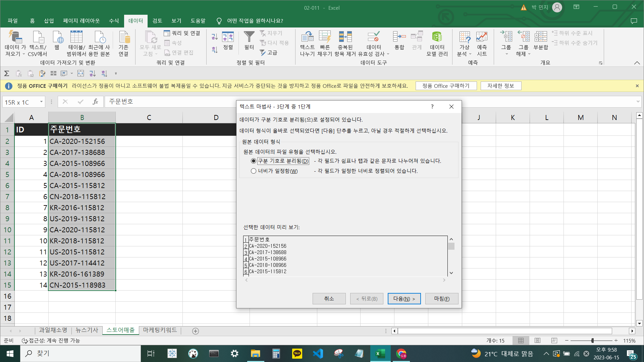Open 데이터 모델 관리
The height and width of the screenshot is (362, 644).
[x=437, y=44]
